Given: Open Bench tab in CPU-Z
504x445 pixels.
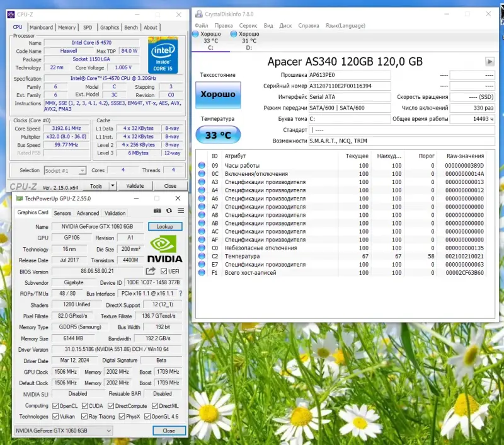Looking at the screenshot, I should (x=131, y=27).
